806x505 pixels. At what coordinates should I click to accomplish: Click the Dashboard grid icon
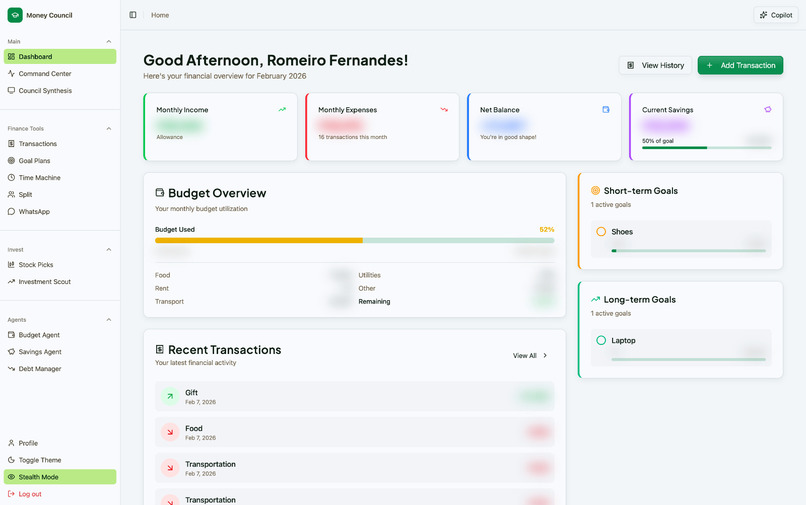click(11, 57)
